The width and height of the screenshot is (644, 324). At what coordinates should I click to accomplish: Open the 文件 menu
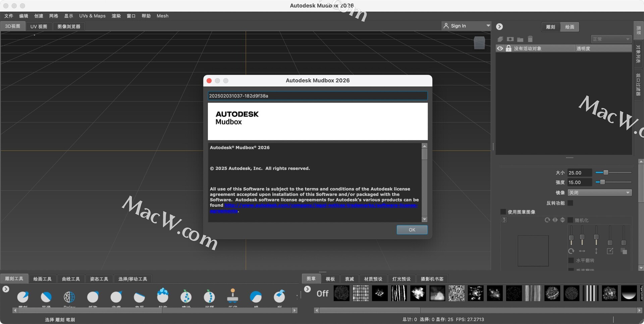(x=9, y=16)
